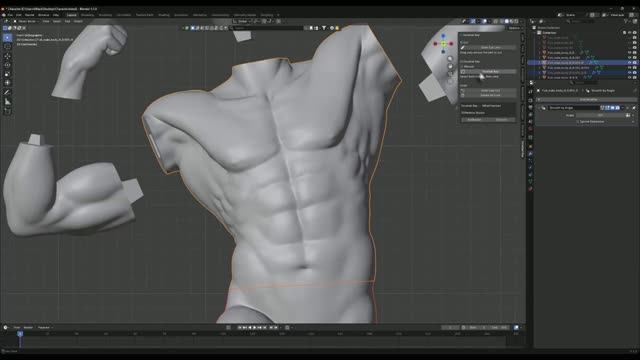
Task: Open the viewport Add menu
Action: tap(67, 21)
